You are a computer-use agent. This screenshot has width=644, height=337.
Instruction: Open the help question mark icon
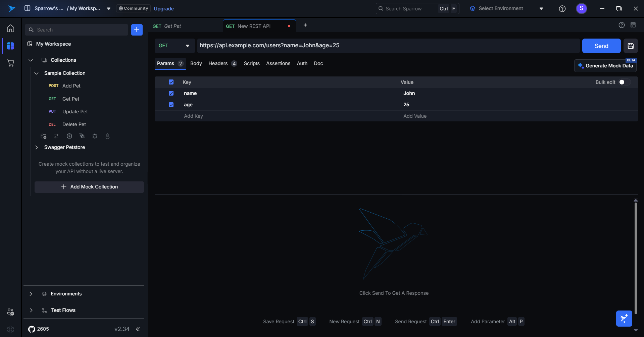[x=562, y=9]
